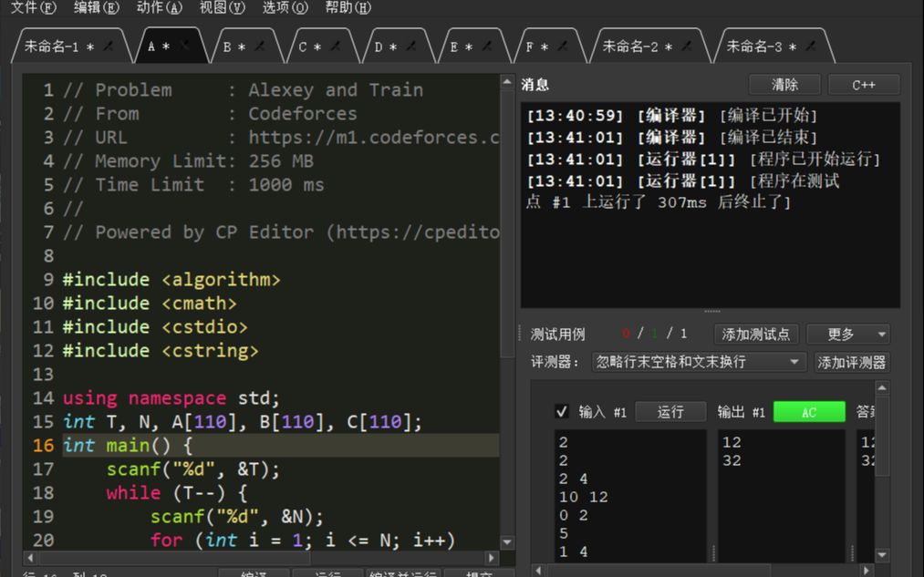
Task: Click the test case panel's scroll-right arrow
Action: tap(867, 570)
